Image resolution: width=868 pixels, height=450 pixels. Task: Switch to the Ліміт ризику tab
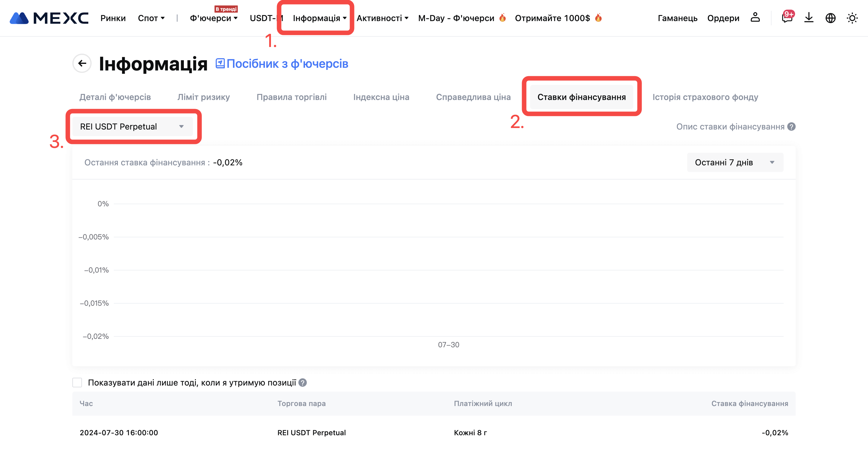click(203, 97)
